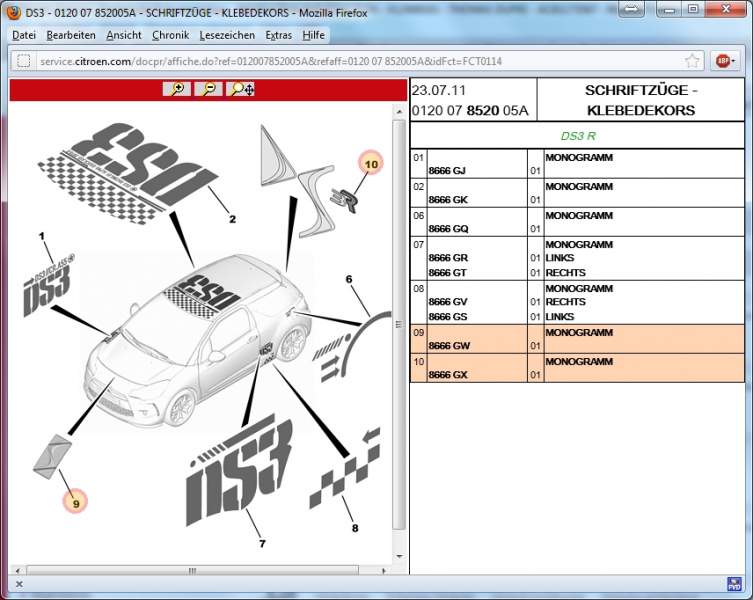Click part number 8666 GT
753x600 pixels.
pyautogui.click(x=448, y=272)
